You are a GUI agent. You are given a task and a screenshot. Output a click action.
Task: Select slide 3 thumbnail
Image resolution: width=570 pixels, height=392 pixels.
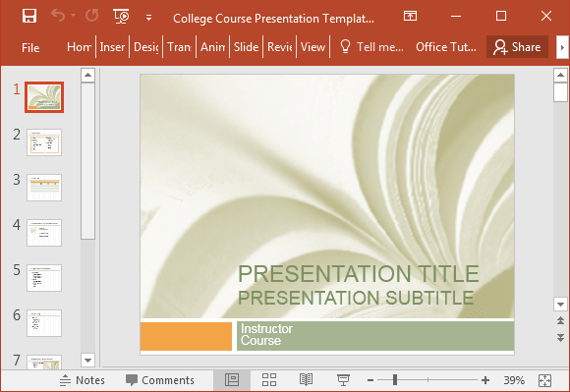coord(44,188)
